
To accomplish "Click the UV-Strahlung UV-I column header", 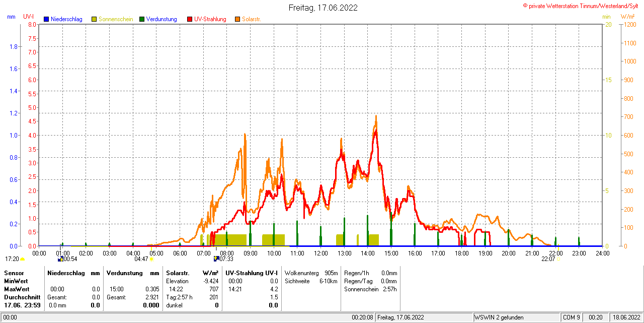I will tap(252, 273).
